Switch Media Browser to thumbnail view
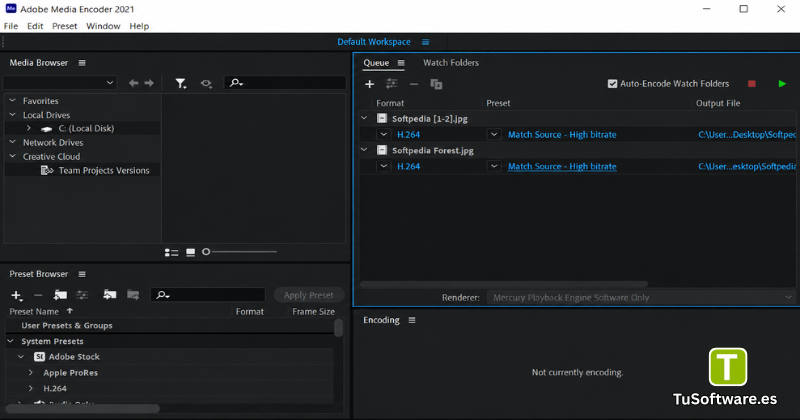This screenshot has height=420, width=800. 190,252
